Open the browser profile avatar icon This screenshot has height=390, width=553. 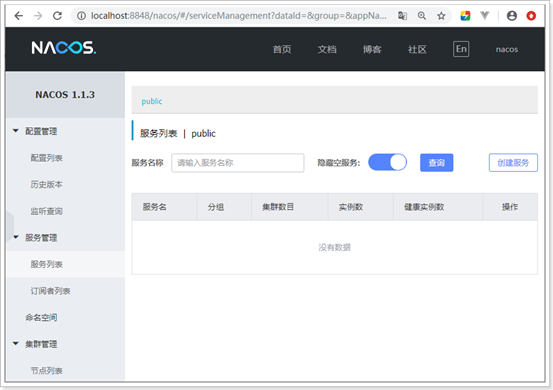[x=512, y=16]
